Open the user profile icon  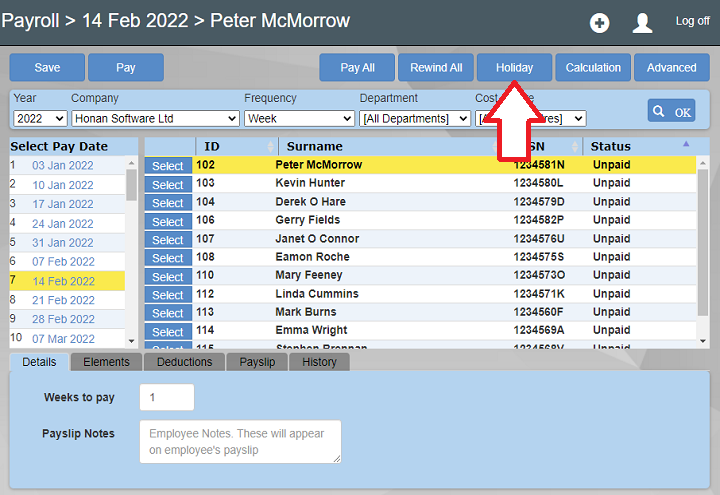click(643, 23)
